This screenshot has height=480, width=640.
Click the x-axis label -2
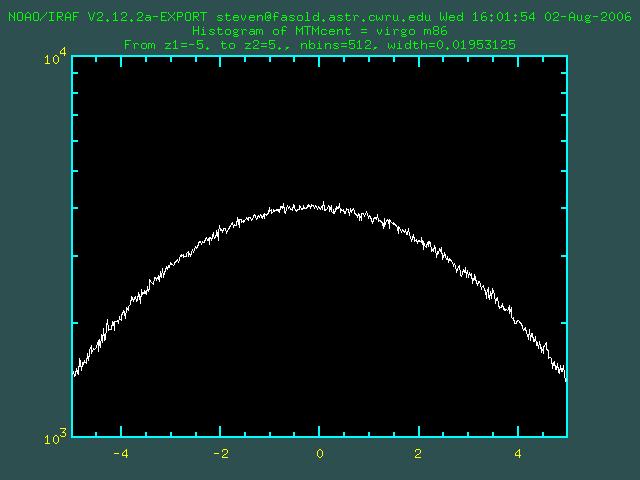point(220,453)
